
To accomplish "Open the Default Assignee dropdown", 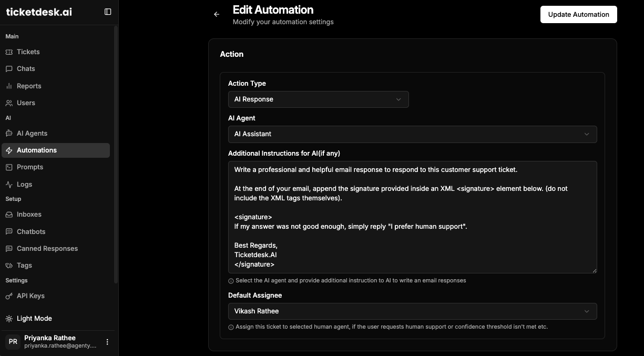I will tap(412, 311).
